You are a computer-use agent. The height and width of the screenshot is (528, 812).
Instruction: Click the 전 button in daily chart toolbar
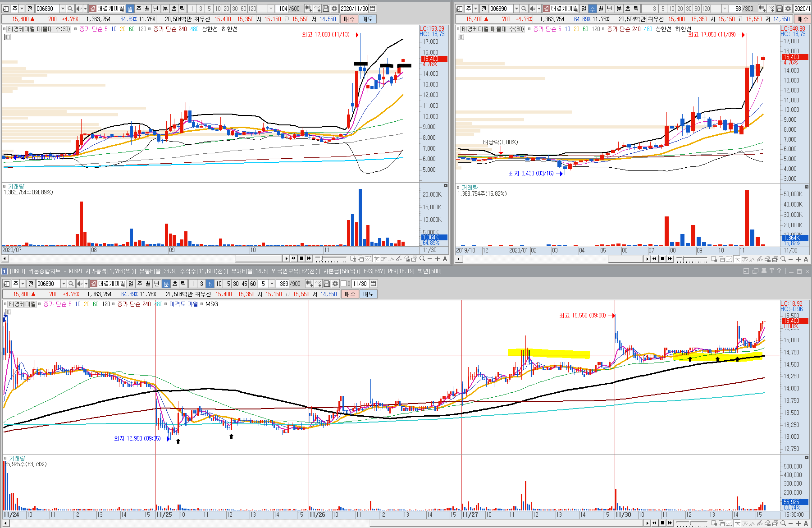pyautogui.click(x=30, y=9)
